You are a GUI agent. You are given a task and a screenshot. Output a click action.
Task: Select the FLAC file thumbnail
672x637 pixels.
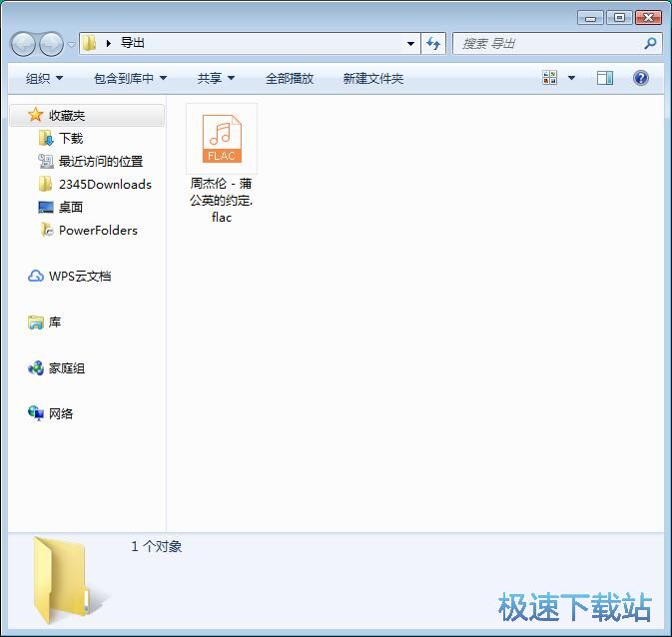(x=222, y=139)
